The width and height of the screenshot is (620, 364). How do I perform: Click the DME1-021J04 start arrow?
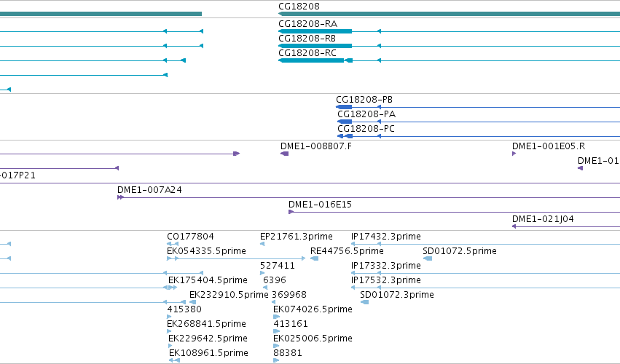[514, 226]
